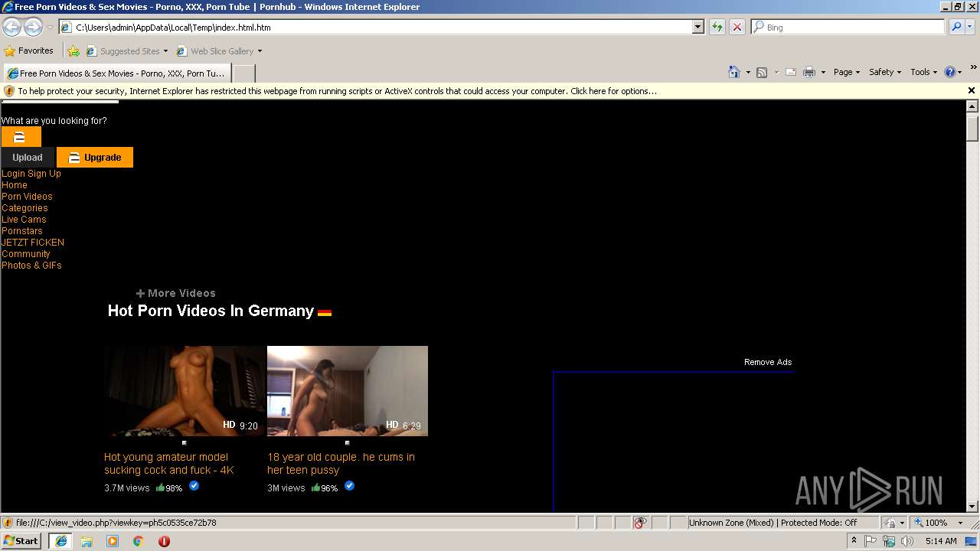Viewport: 980px width, 551px height.
Task: Stop loading with the red X icon
Action: 737,27
